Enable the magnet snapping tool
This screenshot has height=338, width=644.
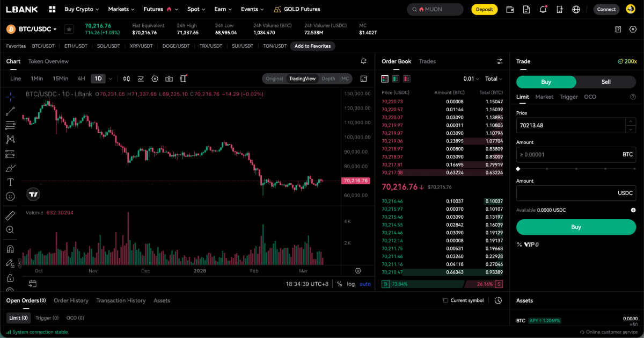11,248
